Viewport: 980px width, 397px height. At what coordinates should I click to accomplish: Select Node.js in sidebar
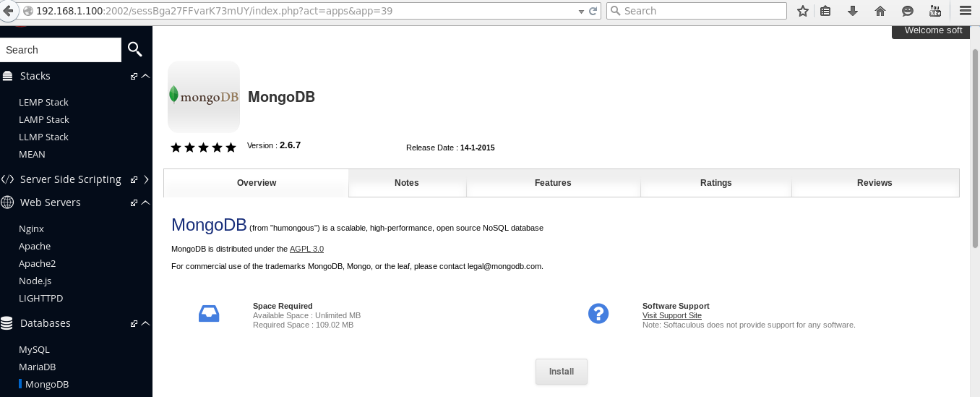pos(35,281)
